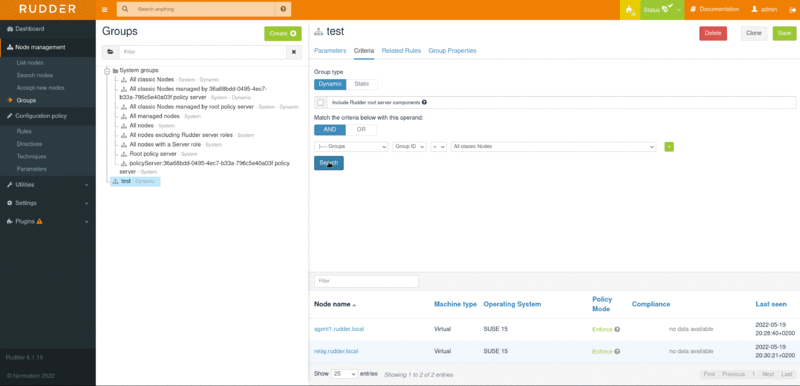Open Directives page

coord(29,144)
